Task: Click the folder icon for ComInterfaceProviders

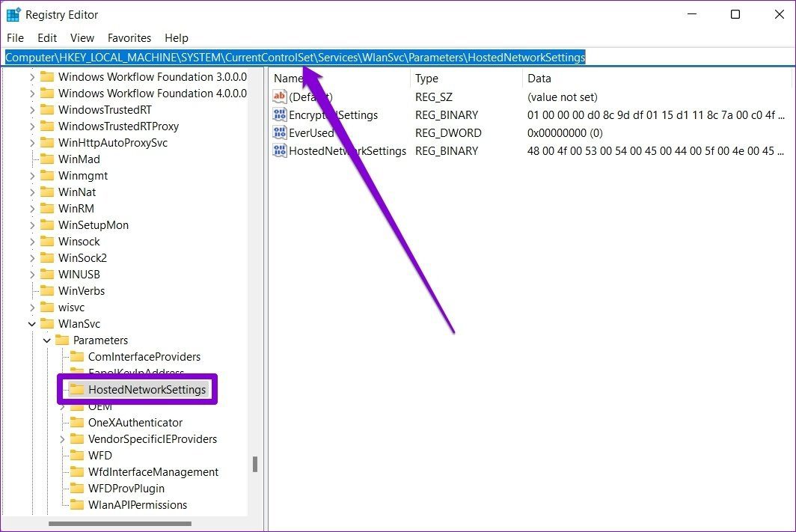Action: (x=77, y=356)
